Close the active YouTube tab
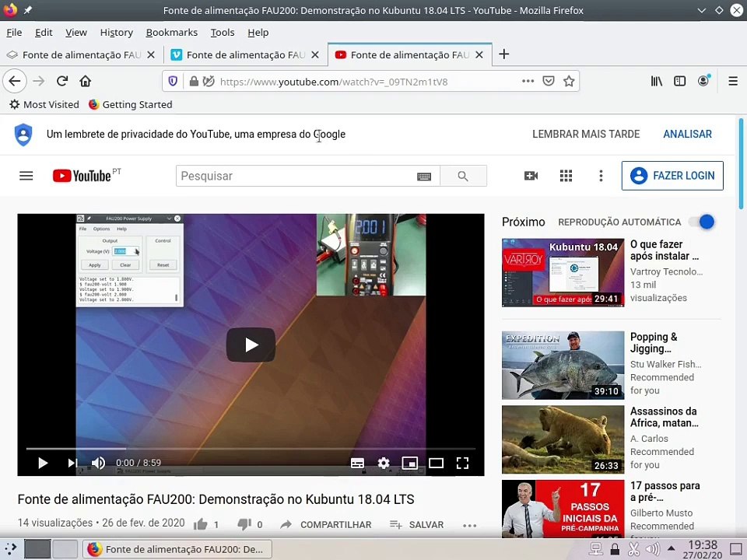The image size is (747, 560). pyautogui.click(x=479, y=54)
